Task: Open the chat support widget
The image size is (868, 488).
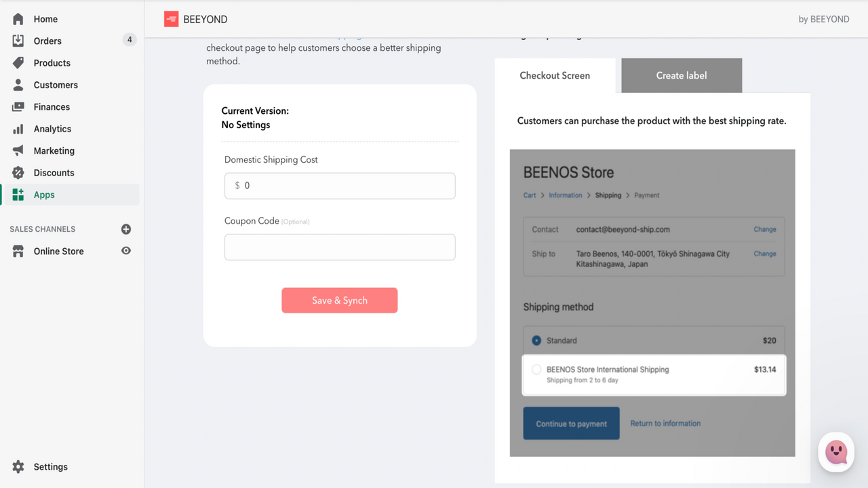Action: [x=835, y=451]
